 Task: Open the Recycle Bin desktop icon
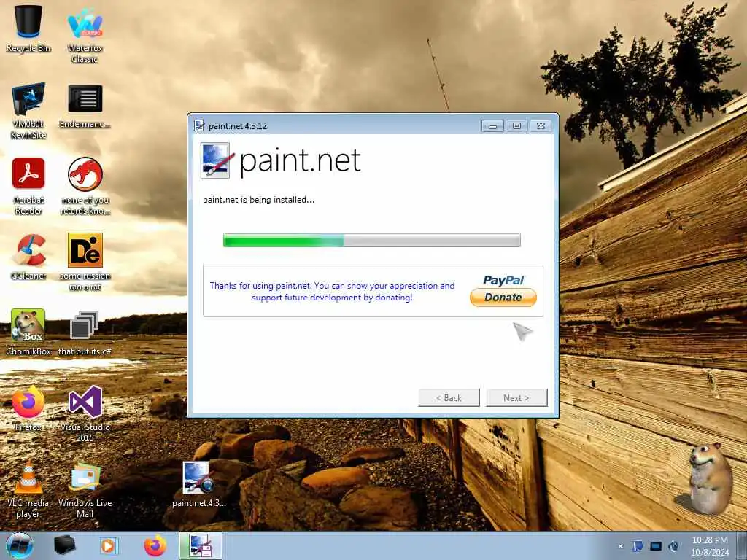tap(28, 28)
